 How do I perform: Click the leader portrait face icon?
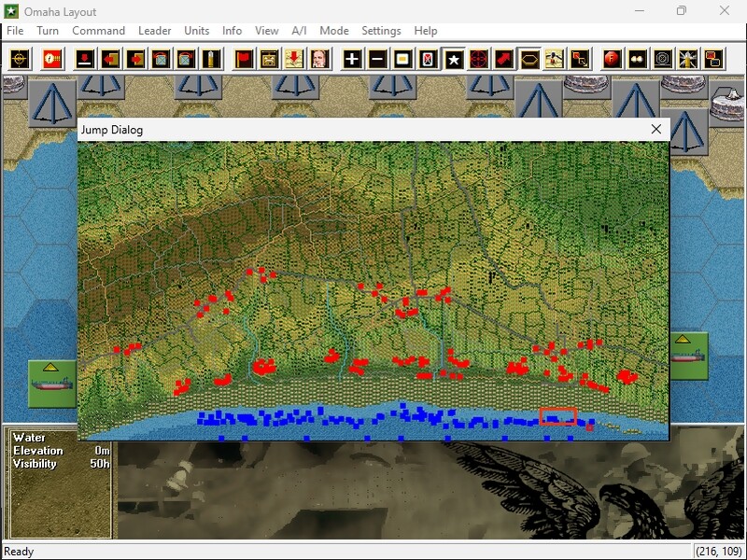point(319,59)
